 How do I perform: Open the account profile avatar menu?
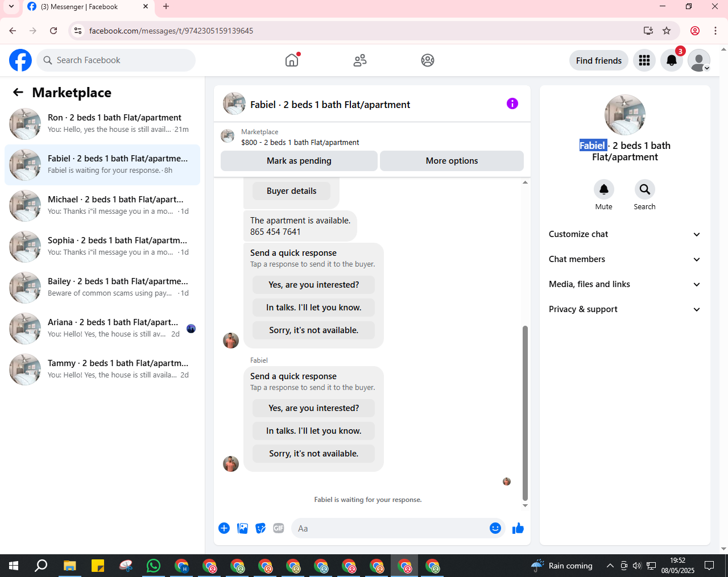coord(699,60)
